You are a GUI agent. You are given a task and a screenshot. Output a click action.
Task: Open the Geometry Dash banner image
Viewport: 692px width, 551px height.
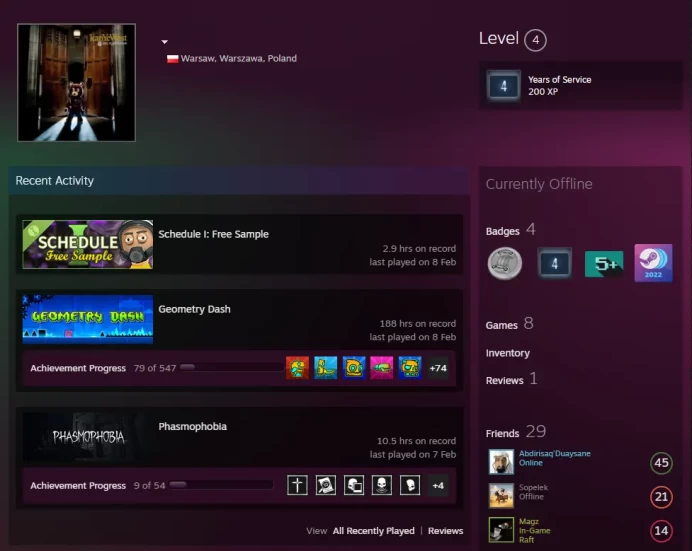pyautogui.click(x=88, y=319)
